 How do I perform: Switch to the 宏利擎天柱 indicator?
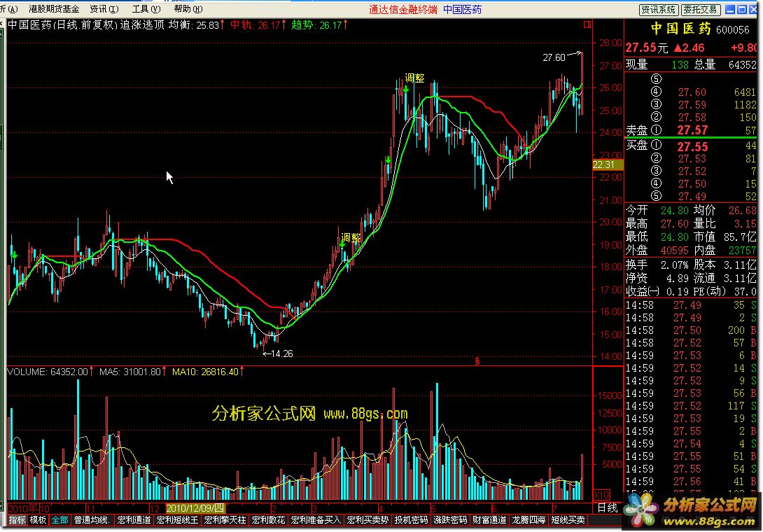click(225, 520)
